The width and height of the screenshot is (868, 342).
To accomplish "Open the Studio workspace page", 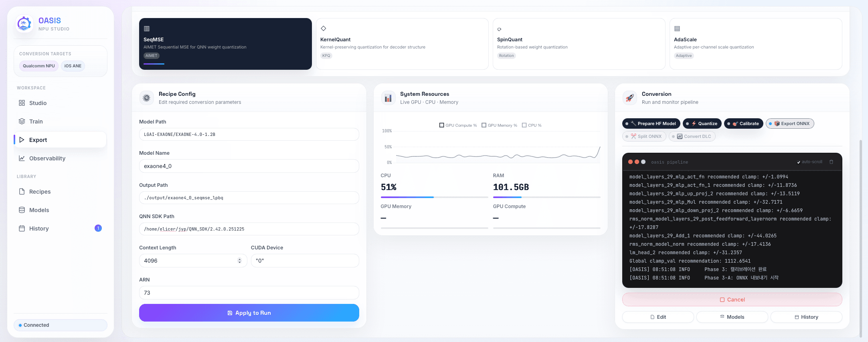I will [x=60, y=103].
